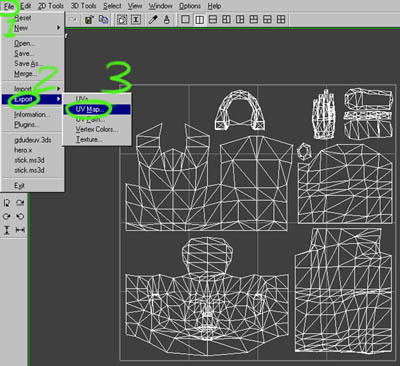Choose Plugins... from the File menu

33,124
